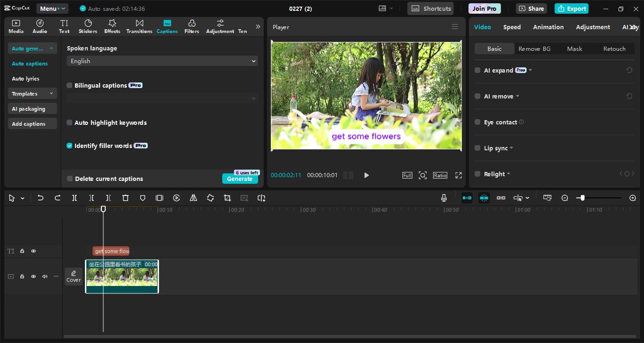Uncheck Identify filler words
Image resolution: width=644 pixels, height=343 pixels.
(x=69, y=146)
